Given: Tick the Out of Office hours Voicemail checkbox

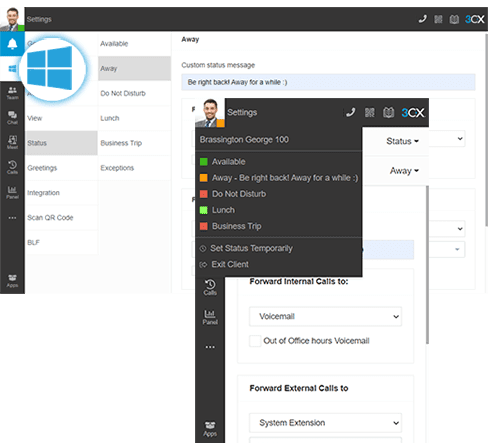Looking at the screenshot, I should tap(255, 341).
